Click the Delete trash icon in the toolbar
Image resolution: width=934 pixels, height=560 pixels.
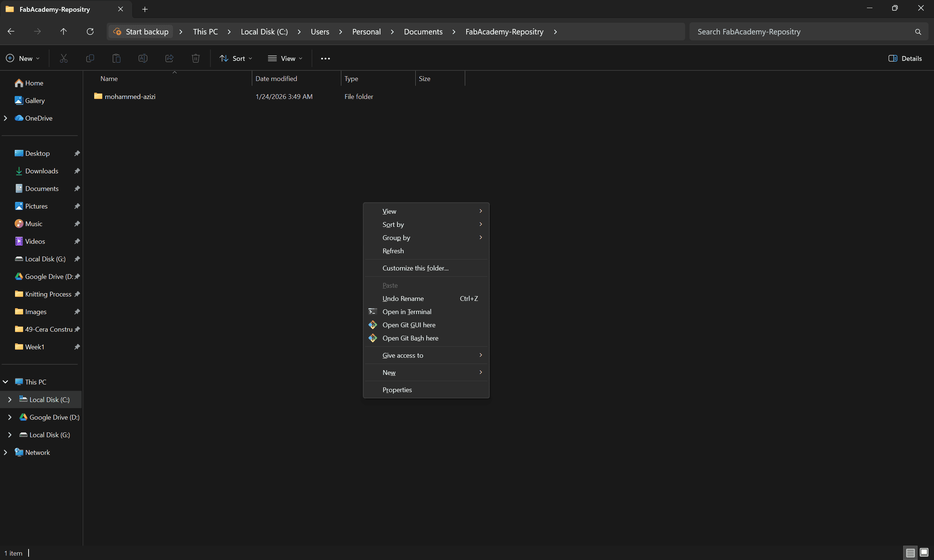[195, 59]
